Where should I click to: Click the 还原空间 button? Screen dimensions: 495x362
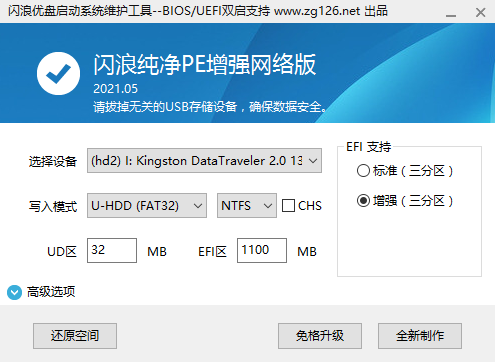pos(75,336)
